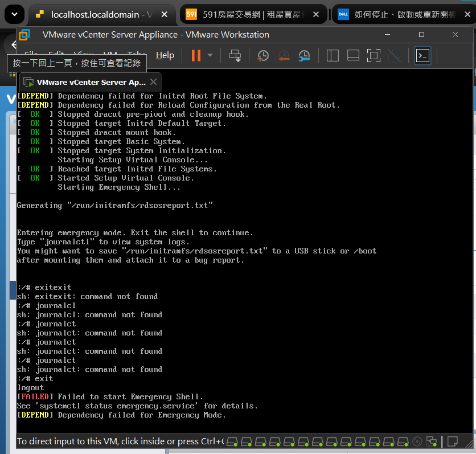Revert the VM to its snapshot
This screenshot has width=476, height=454.
click(x=284, y=56)
